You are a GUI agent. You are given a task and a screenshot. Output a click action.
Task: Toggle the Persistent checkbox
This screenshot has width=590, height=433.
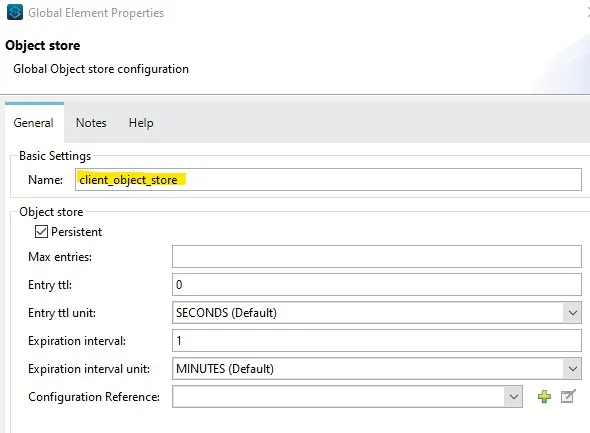[41, 231]
